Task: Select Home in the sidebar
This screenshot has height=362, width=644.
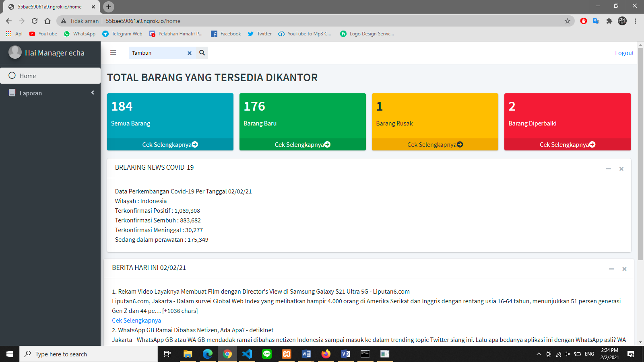Action: coord(50,76)
